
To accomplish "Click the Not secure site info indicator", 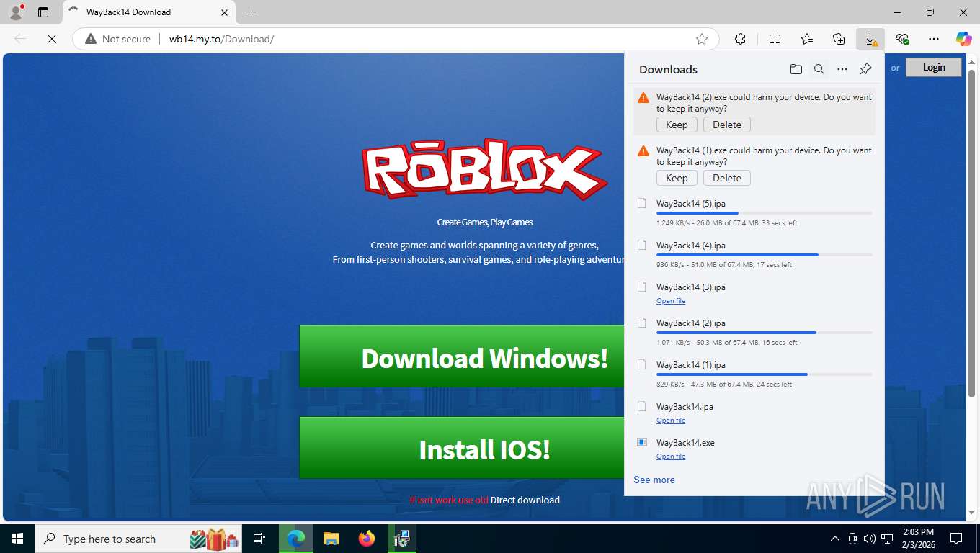I will [x=118, y=39].
